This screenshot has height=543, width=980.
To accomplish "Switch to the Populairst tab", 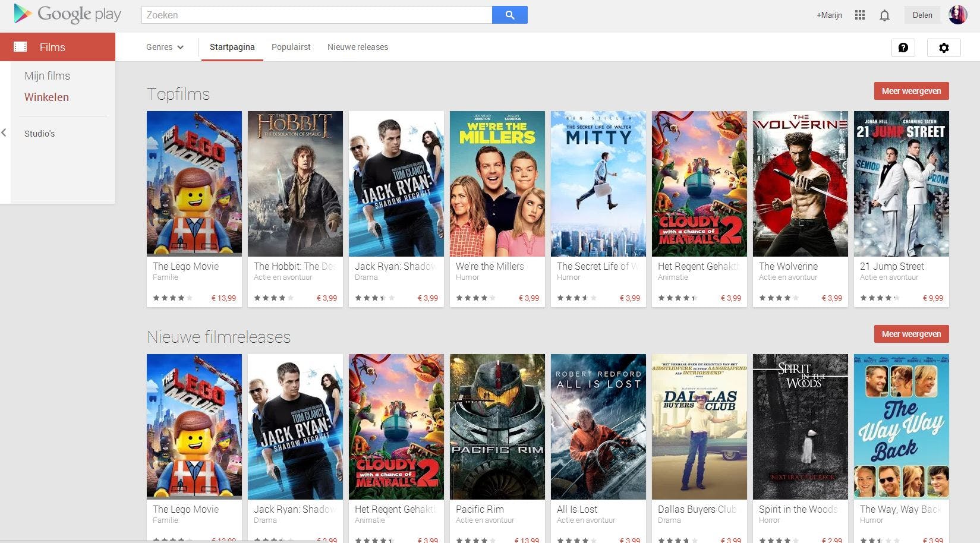I will point(291,46).
